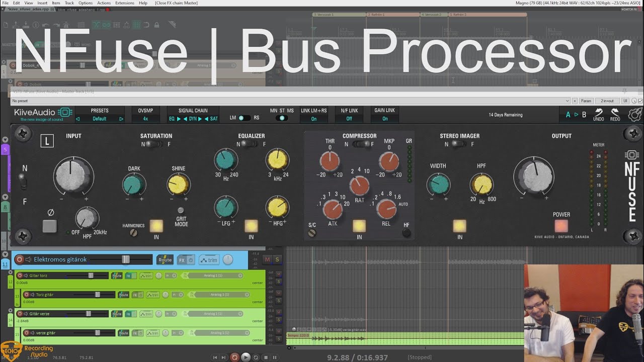Click the play button in transport
The width and height of the screenshot is (644, 362).
(x=246, y=357)
